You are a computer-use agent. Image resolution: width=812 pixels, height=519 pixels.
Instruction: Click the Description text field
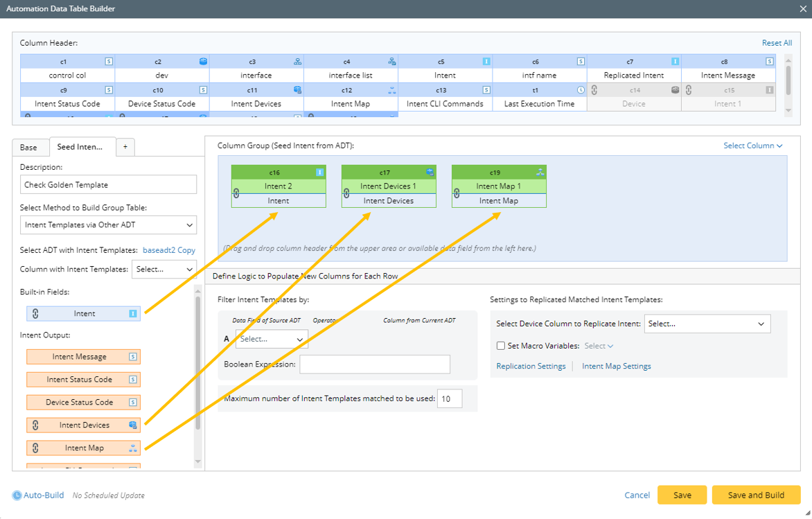pyautogui.click(x=108, y=184)
